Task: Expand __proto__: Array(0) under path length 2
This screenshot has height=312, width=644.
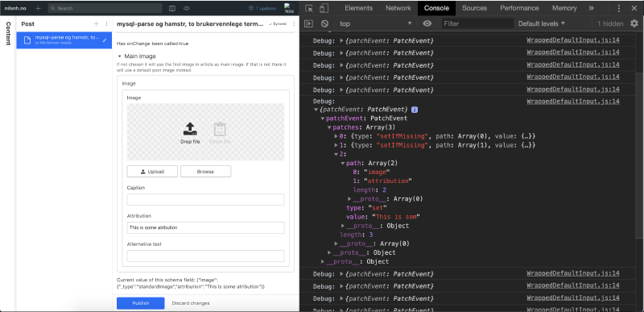Action: [x=349, y=199]
